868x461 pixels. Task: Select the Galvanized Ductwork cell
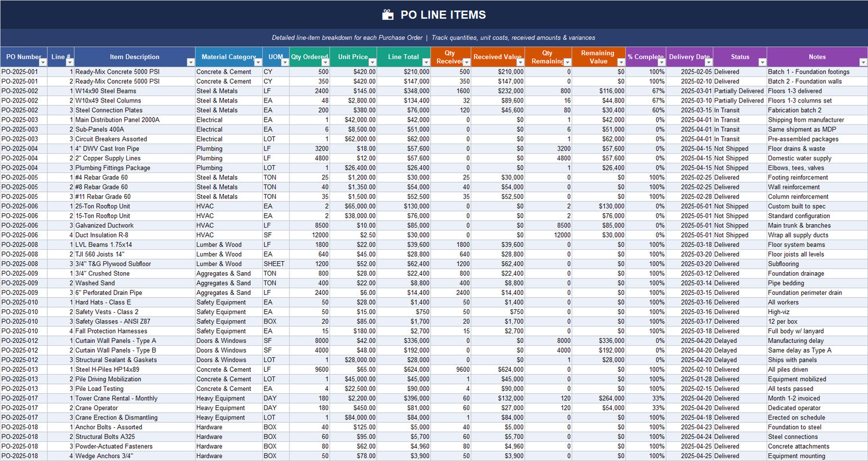point(135,225)
